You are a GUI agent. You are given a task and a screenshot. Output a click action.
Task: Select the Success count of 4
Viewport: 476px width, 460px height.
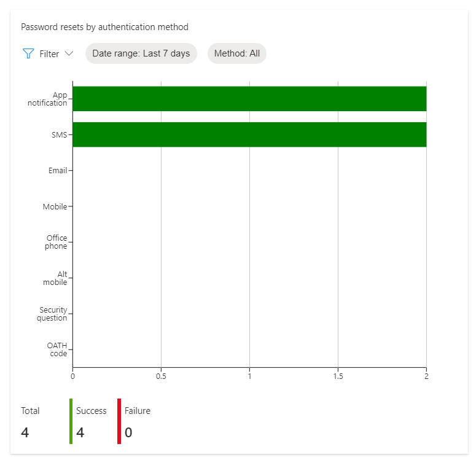click(x=80, y=432)
